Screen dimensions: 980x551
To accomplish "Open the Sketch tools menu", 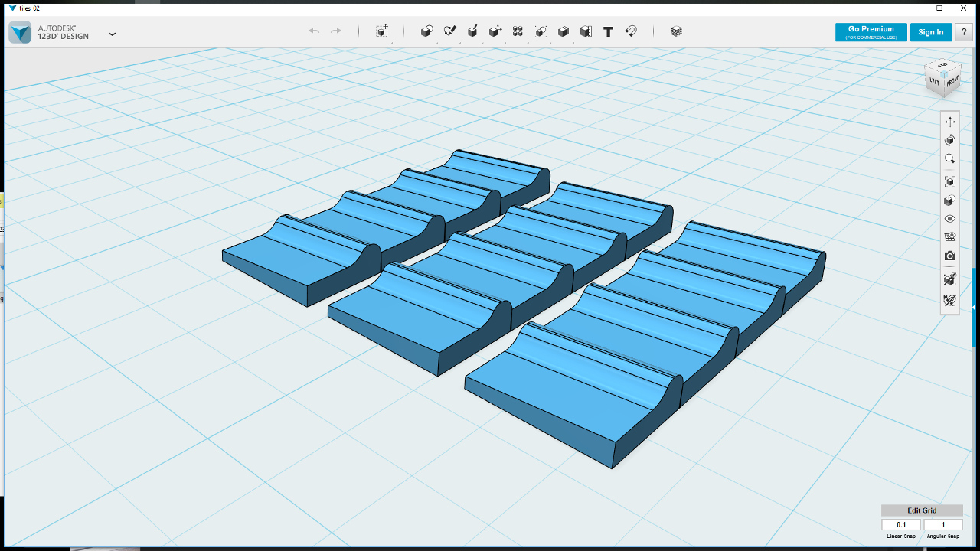I will pos(450,31).
